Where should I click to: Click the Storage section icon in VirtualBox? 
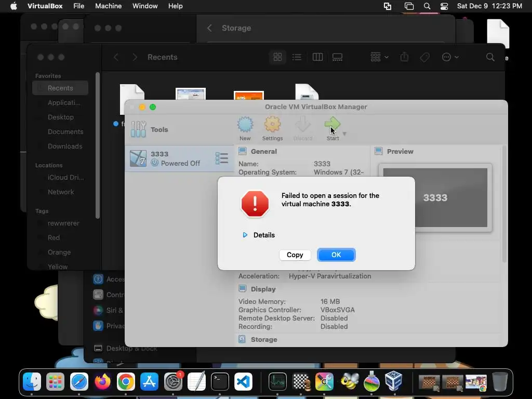tap(242, 339)
